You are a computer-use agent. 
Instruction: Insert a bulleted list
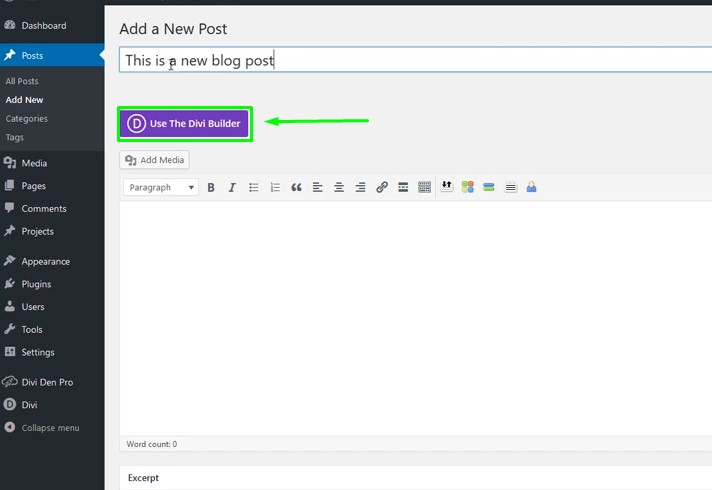[254, 187]
